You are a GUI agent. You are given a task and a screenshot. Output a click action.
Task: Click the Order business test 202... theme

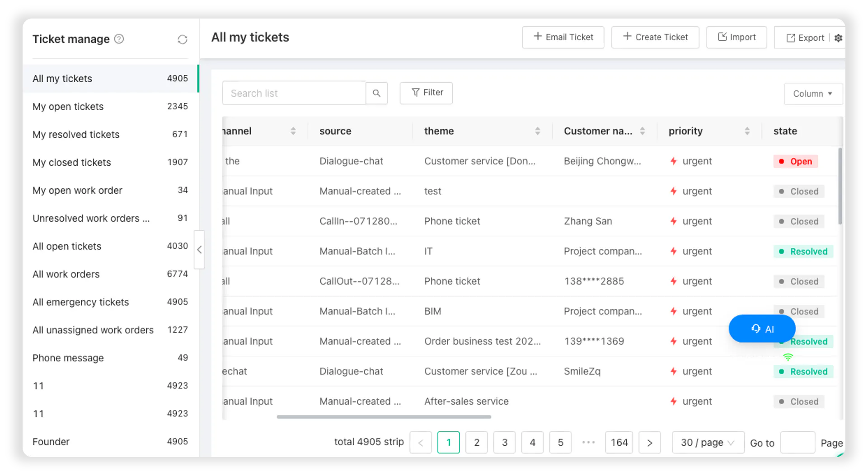[x=482, y=341]
